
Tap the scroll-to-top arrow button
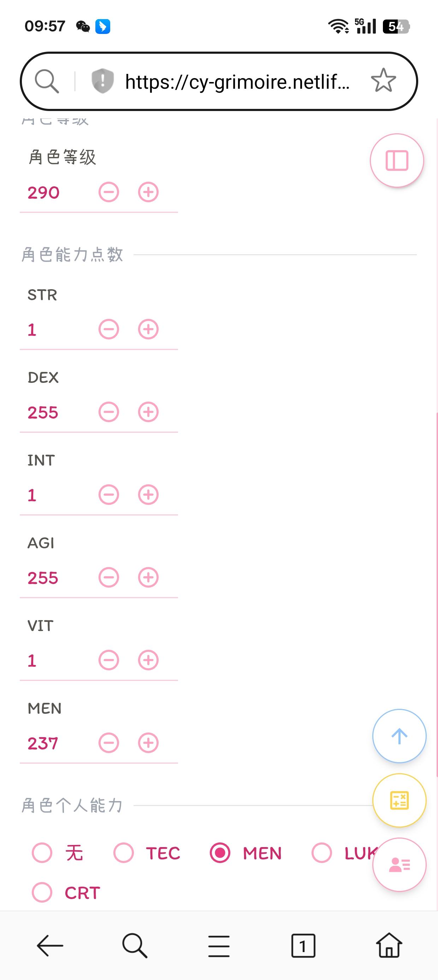(x=399, y=736)
